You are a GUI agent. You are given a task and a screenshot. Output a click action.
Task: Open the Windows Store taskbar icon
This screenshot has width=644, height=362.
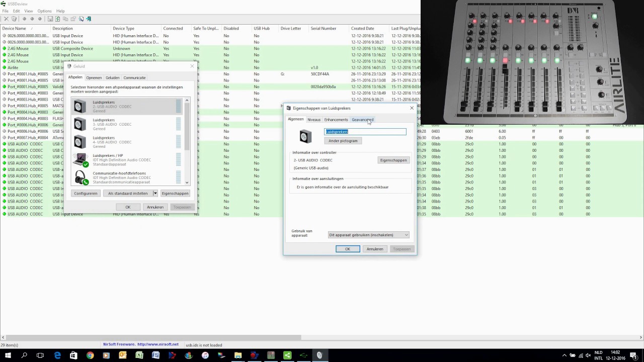[x=73, y=355]
